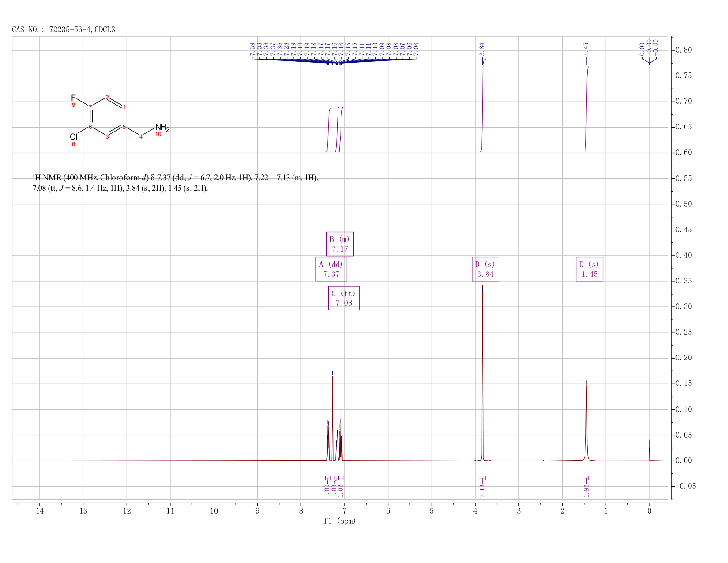Click the Cl atom in the structure
The width and height of the screenshot is (728, 563).
(x=73, y=137)
